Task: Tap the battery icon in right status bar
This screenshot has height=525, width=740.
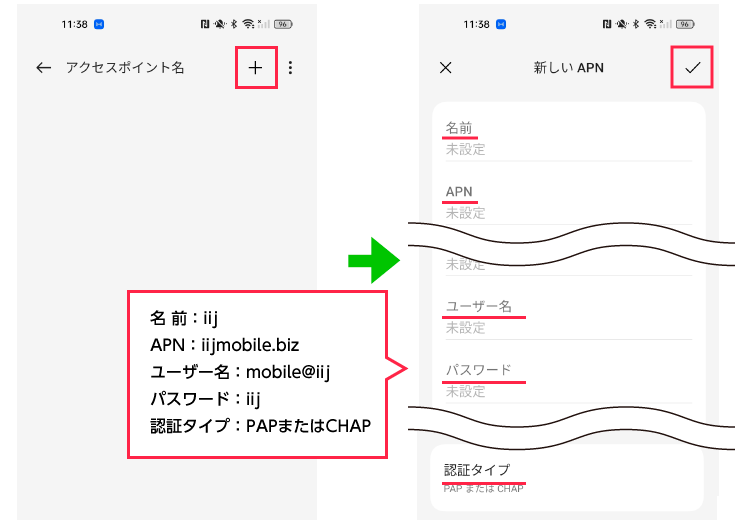Action: coord(685,24)
